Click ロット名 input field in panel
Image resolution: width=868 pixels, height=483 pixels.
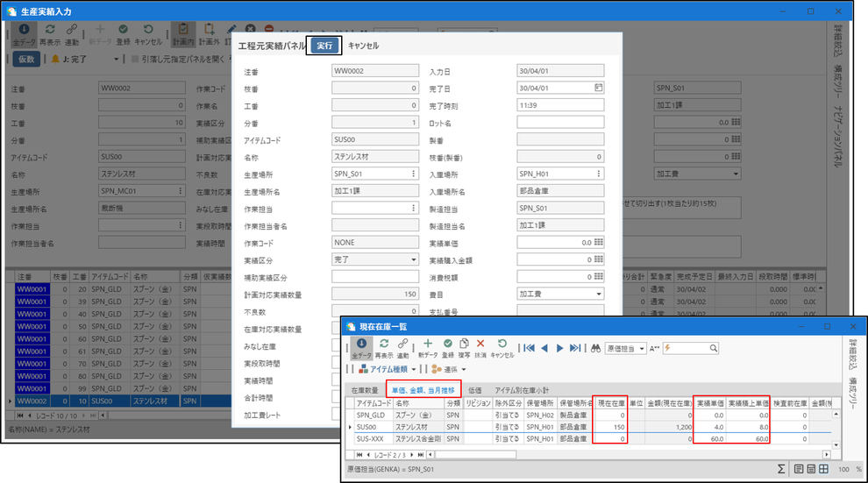click(x=560, y=122)
